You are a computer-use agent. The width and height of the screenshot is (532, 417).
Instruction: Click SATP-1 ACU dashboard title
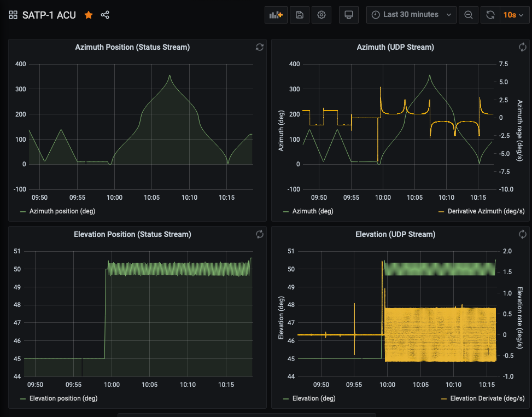tap(49, 15)
